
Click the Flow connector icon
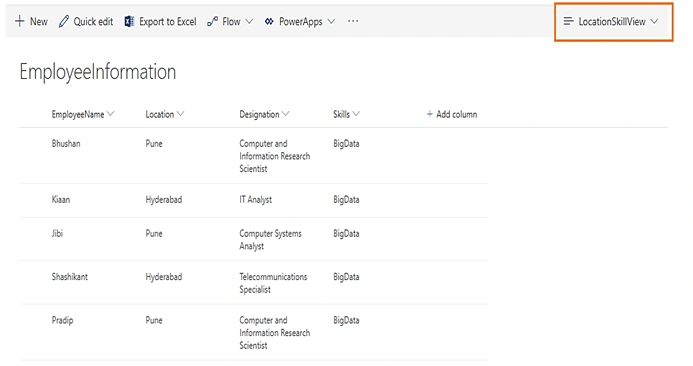(x=213, y=21)
